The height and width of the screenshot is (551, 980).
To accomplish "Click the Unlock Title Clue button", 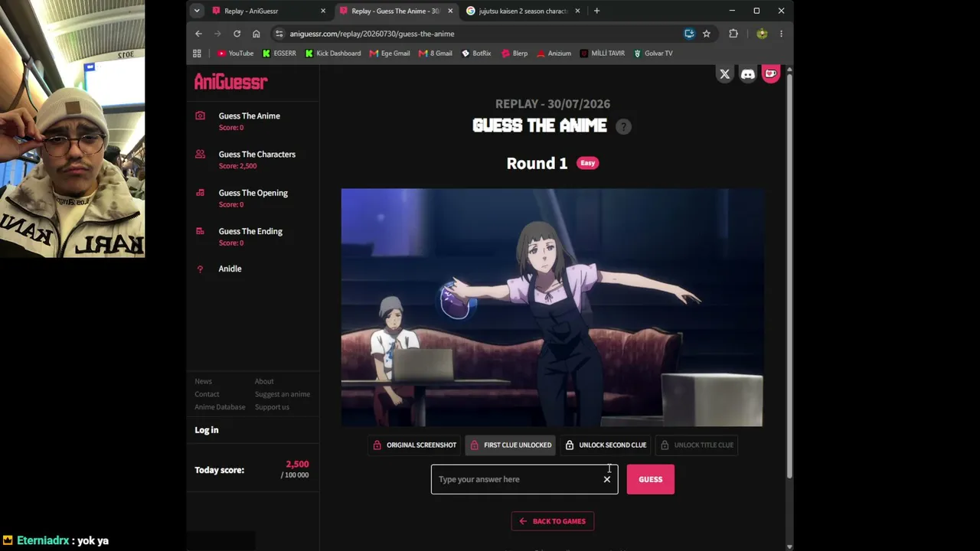I will coord(697,445).
